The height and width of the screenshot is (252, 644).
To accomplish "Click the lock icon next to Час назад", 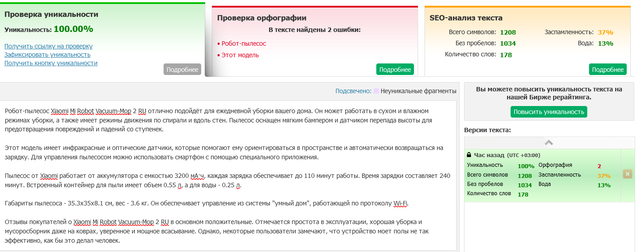I will [x=469, y=155].
